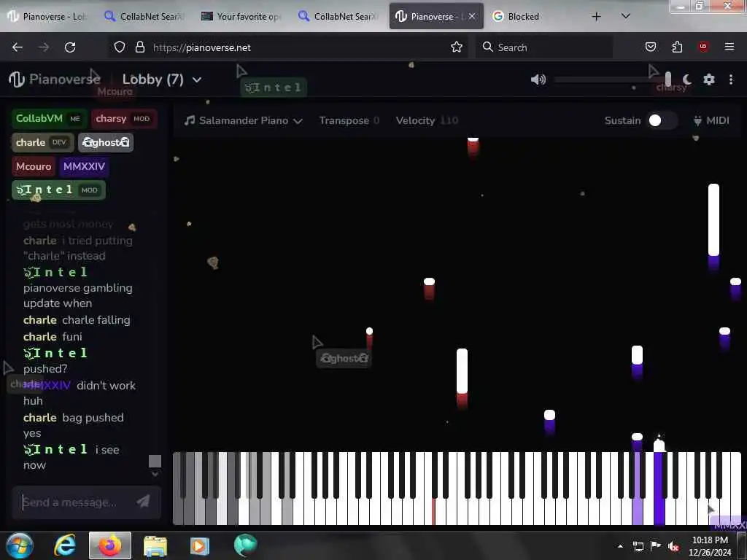Open Action Center flag tray icon

pos(656,545)
